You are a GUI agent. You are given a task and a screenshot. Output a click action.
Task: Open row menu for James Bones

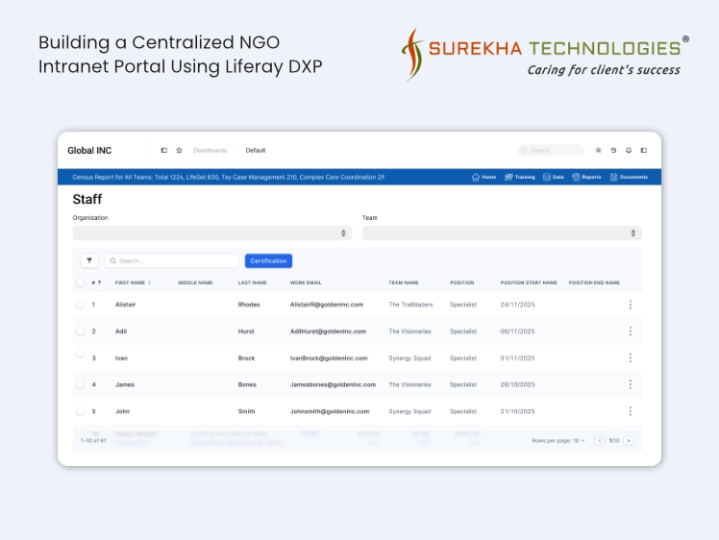coord(631,384)
